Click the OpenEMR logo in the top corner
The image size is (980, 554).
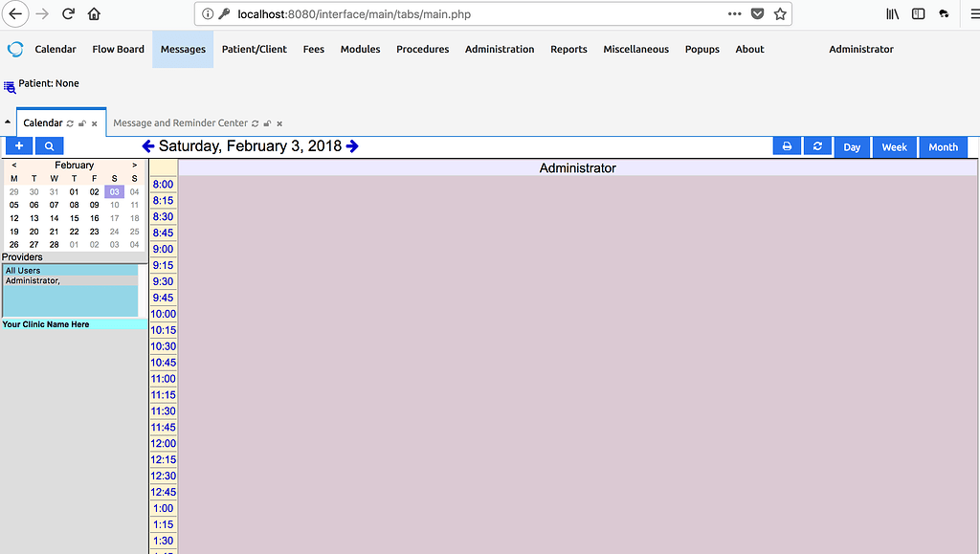[16, 49]
